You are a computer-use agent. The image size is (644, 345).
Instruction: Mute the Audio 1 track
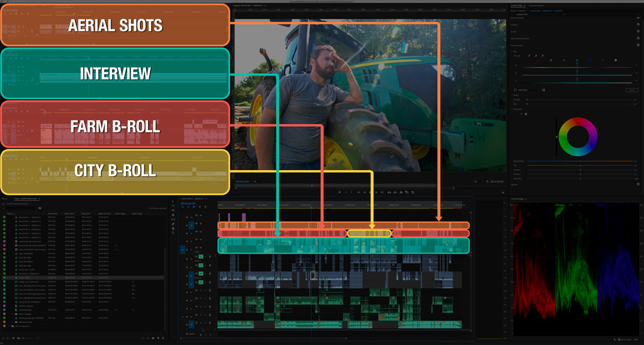(201, 256)
